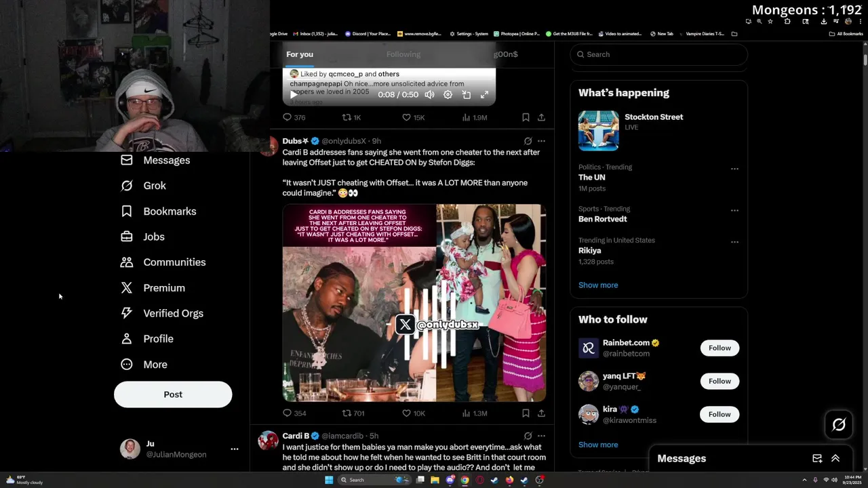The height and width of the screenshot is (488, 868).
Task: Open The UN trending topic
Action: tap(658, 178)
